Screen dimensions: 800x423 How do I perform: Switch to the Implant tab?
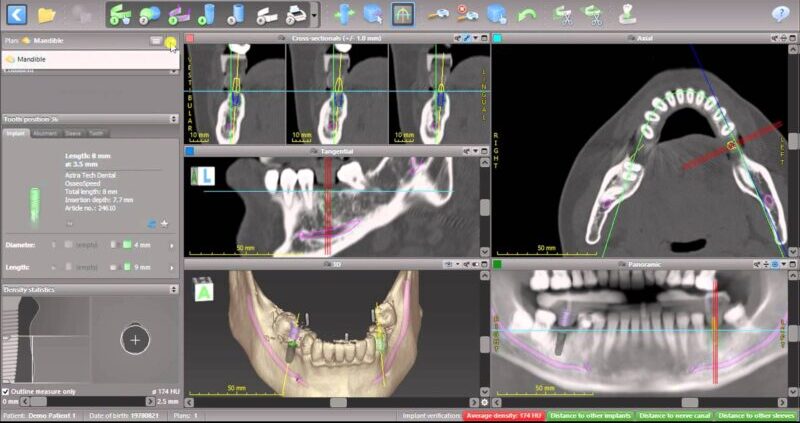click(x=15, y=134)
